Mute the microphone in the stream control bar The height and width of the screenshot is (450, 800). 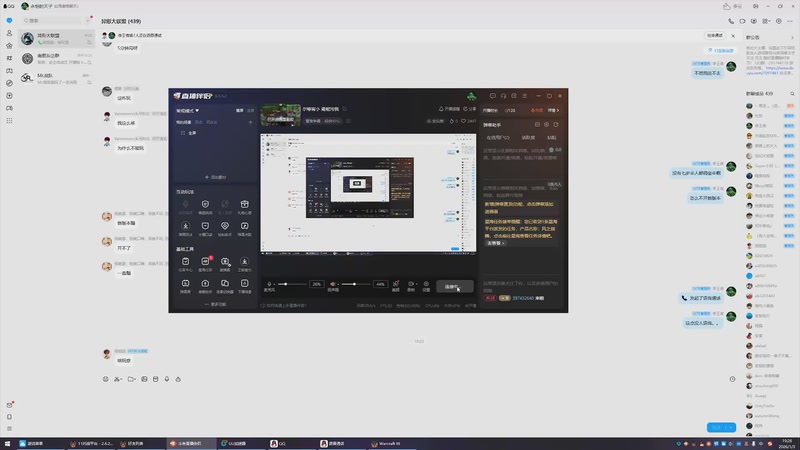pos(269,284)
